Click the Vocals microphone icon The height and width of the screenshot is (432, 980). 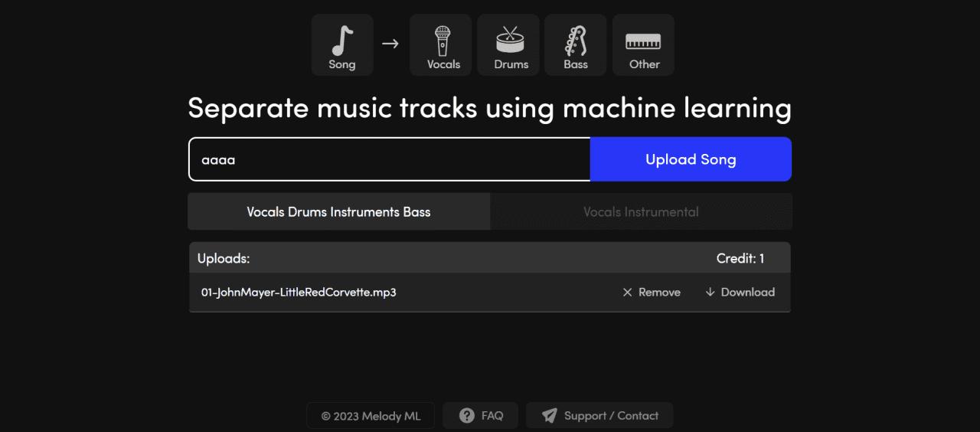click(x=443, y=40)
